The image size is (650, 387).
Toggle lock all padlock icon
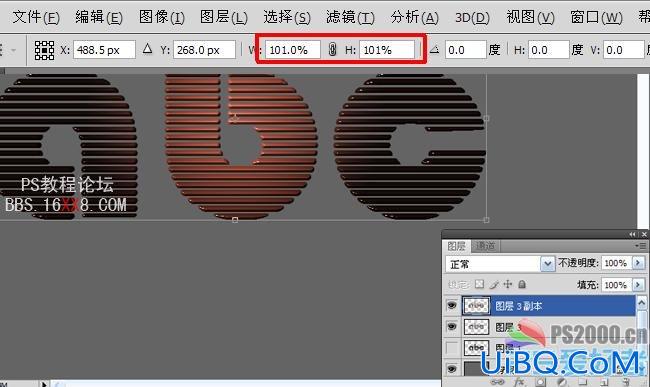522,284
